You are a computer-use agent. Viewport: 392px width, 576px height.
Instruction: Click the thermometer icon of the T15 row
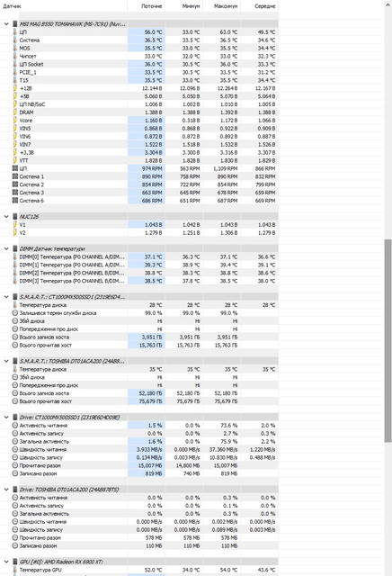point(15,80)
